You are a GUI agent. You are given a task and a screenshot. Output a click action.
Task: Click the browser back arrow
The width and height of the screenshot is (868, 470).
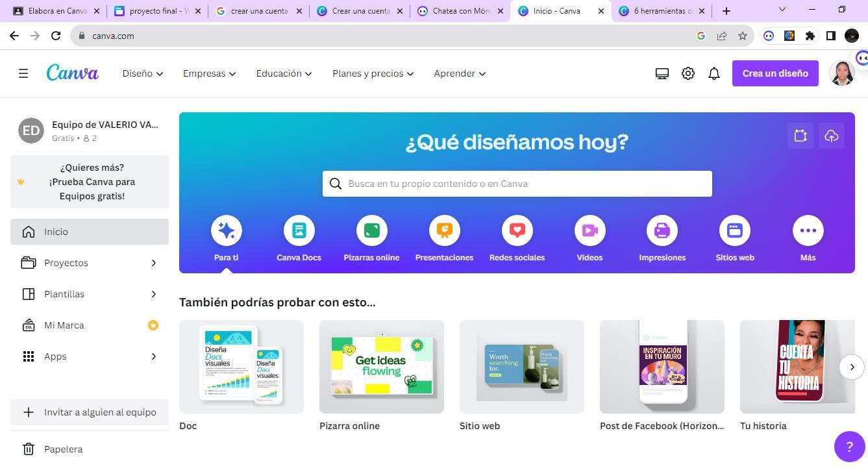pyautogui.click(x=14, y=36)
